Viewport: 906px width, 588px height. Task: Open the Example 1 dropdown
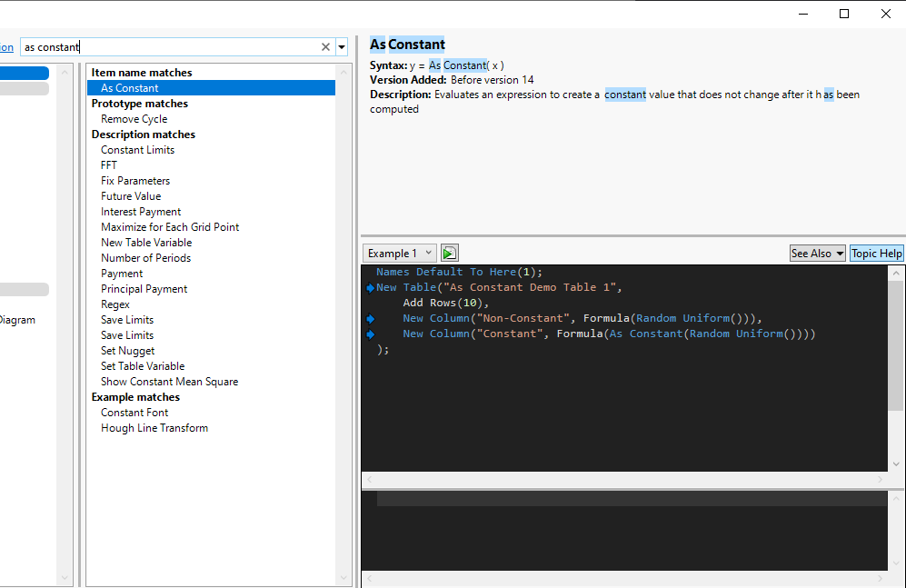coord(400,254)
